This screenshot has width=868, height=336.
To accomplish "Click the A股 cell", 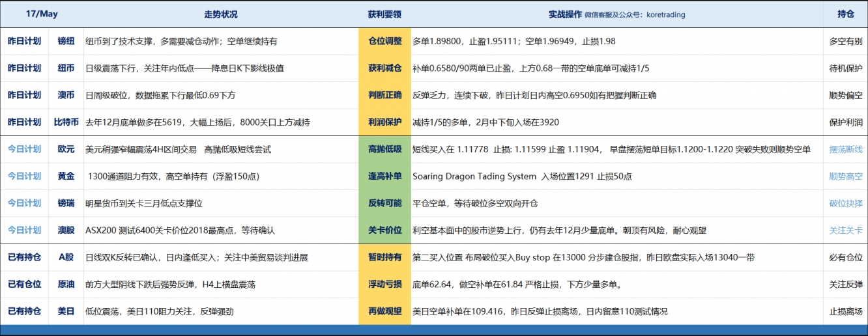I will coord(66,257).
